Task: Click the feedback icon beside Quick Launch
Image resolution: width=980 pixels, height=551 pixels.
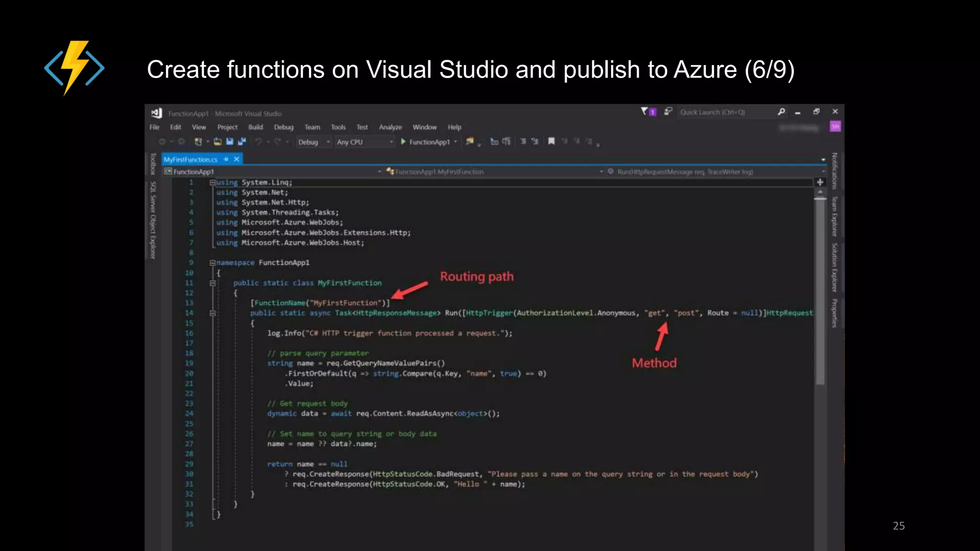Action: coord(668,111)
